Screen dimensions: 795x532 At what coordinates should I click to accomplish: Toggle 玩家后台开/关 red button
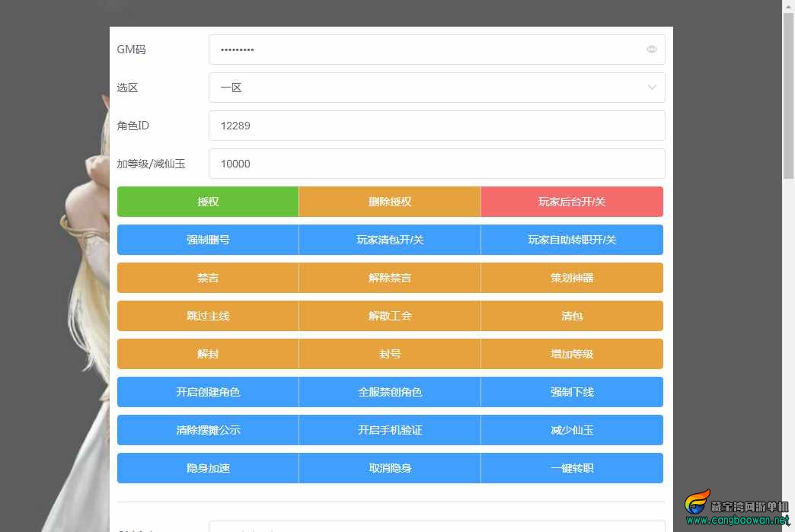point(572,202)
